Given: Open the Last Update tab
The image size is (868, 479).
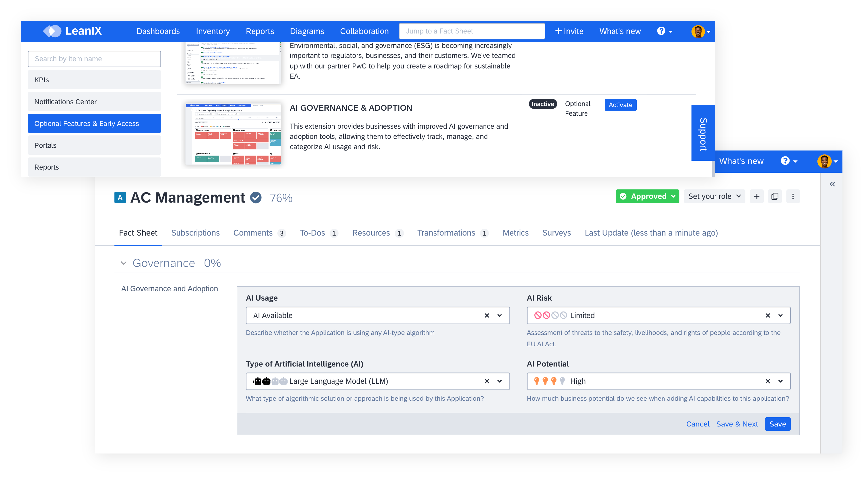Looking at the screenshot, I should coord(651,233).
